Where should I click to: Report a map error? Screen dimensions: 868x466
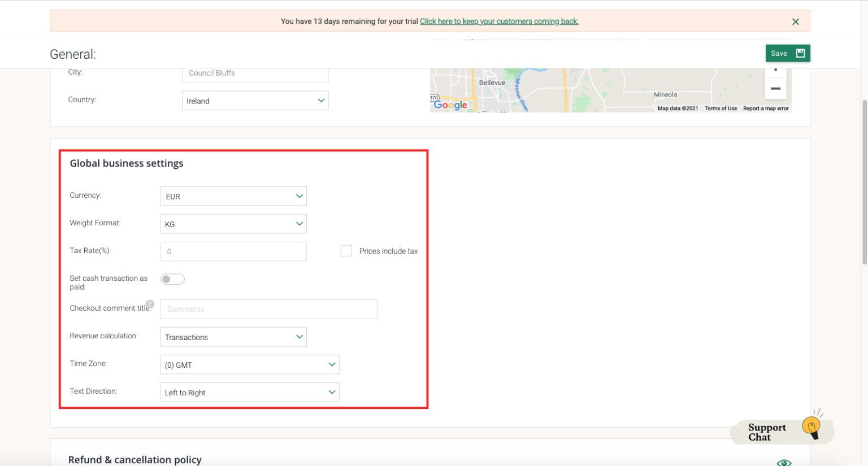pyautogui.click(x=766, y=108)
